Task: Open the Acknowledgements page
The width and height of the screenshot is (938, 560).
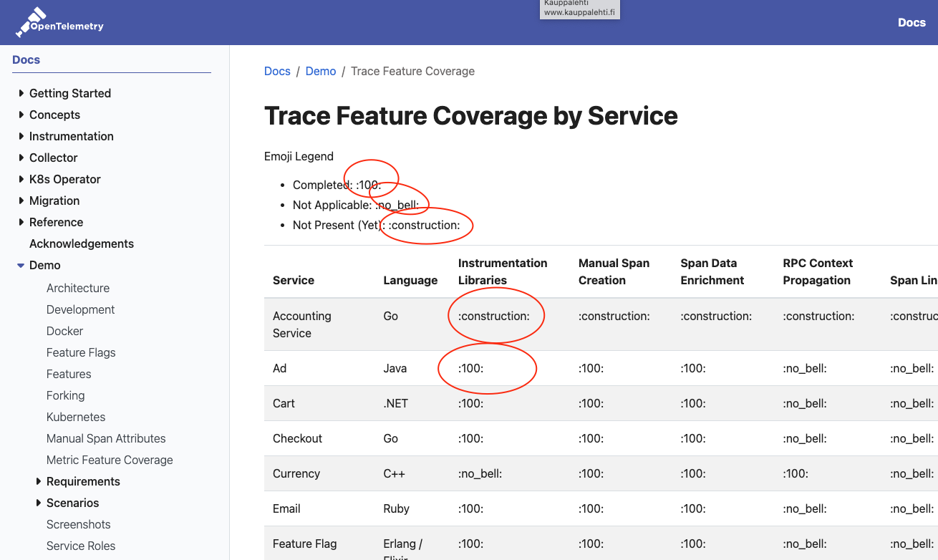Action: pos(82,243)
